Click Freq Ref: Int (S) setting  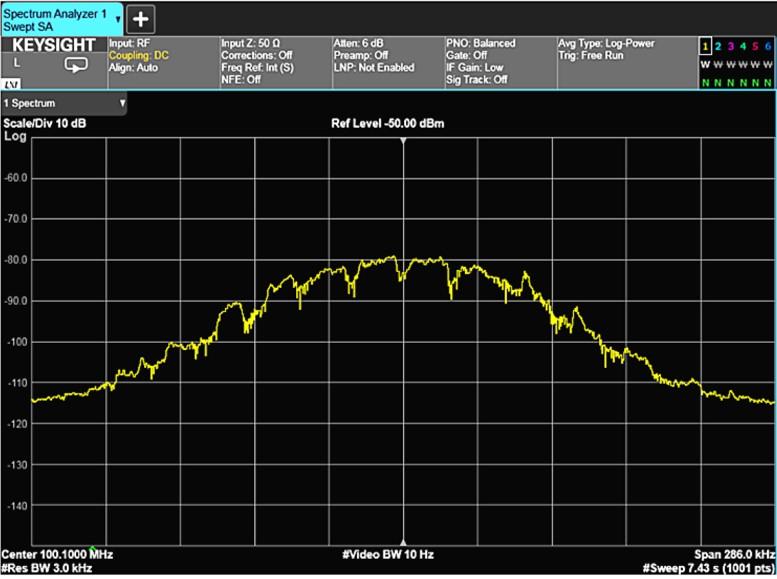(257, 67)
